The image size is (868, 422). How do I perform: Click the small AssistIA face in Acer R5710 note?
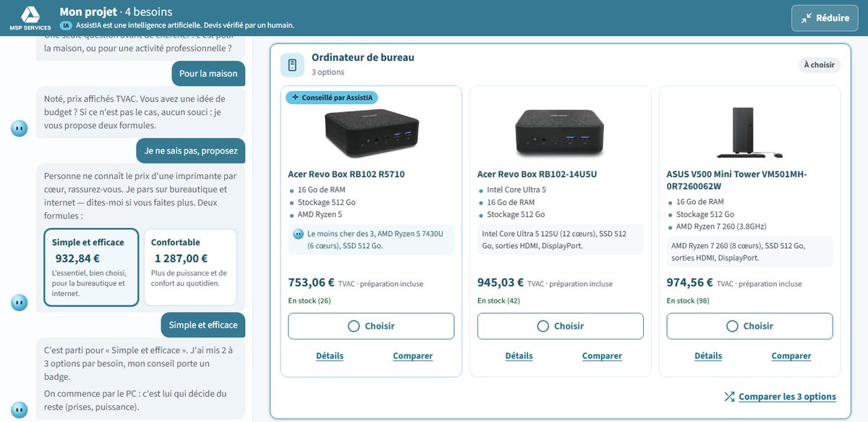click(298, 234)
